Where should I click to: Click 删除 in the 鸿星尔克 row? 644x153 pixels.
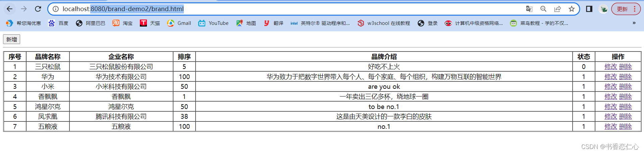click(x=625, y=107)
